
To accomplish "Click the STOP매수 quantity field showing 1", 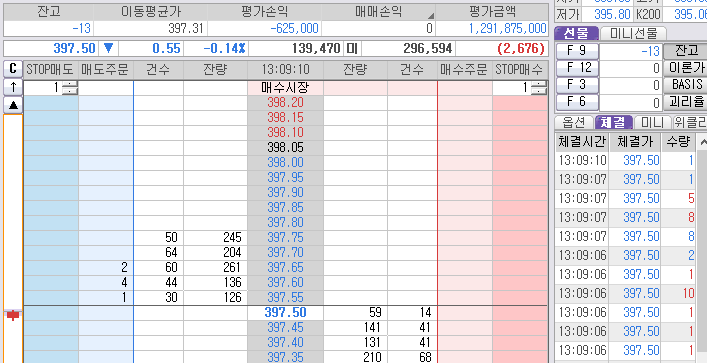I will pos(512,88).
